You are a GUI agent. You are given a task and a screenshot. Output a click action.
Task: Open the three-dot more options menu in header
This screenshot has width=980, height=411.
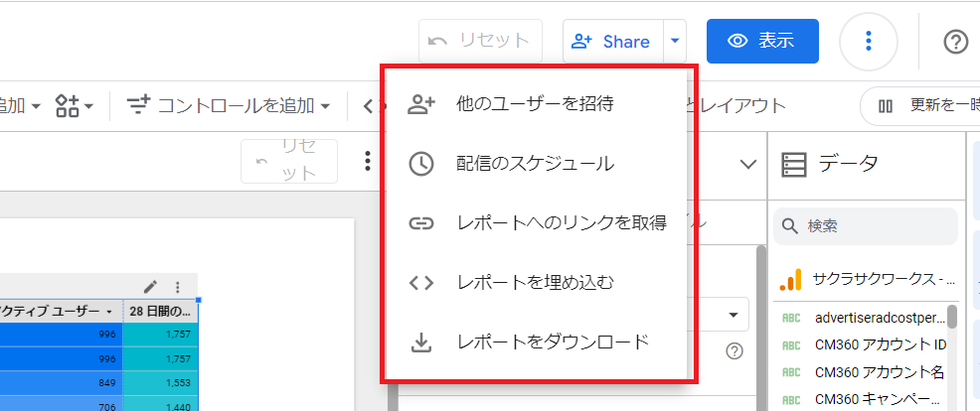868,42
